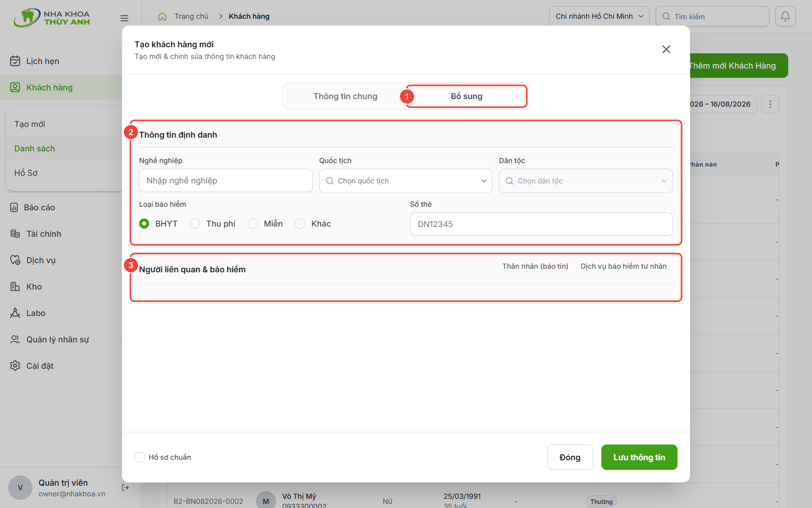Choose the Miễn insurance radio option

253,224
